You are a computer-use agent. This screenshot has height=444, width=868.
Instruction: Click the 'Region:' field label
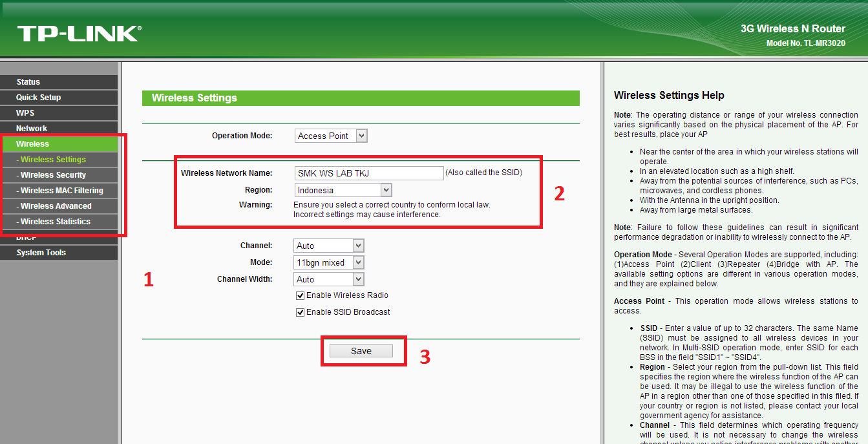point(259,190)
